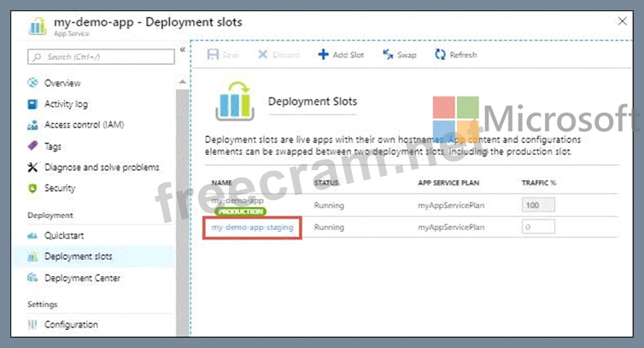The height and width of the screenshot is (348, 644).
Task: Click the Discard X icon
Action: (x=262, y=55)
